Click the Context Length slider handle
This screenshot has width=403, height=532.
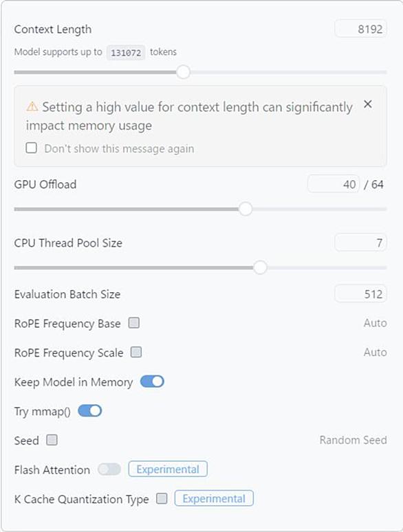click(184, 72)
